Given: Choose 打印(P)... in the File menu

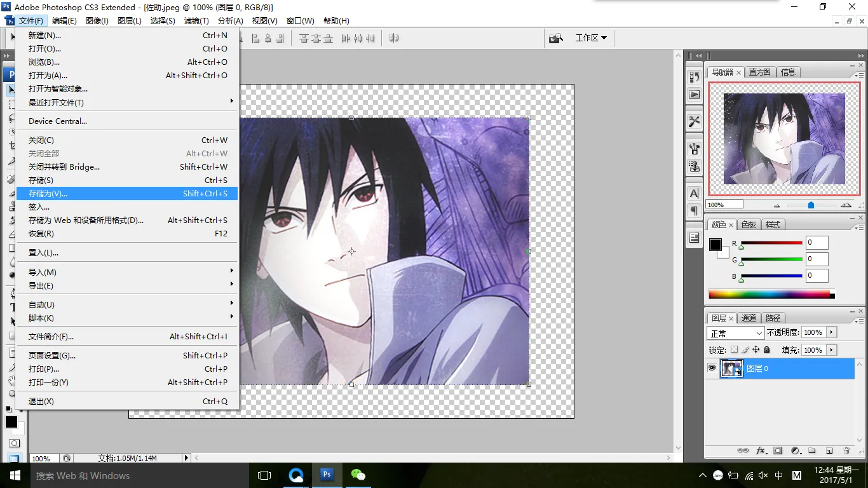Looking at the screenshot, I should click(127, 369).
